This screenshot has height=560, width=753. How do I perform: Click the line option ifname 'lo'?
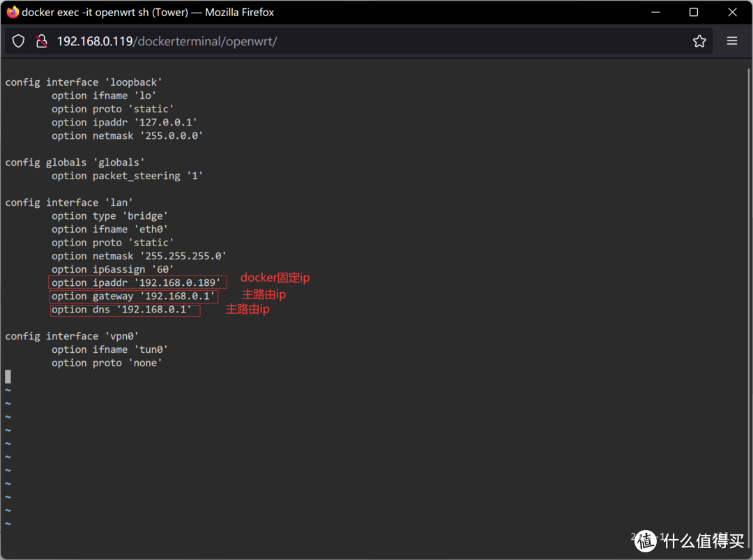[x=104, y=96]
